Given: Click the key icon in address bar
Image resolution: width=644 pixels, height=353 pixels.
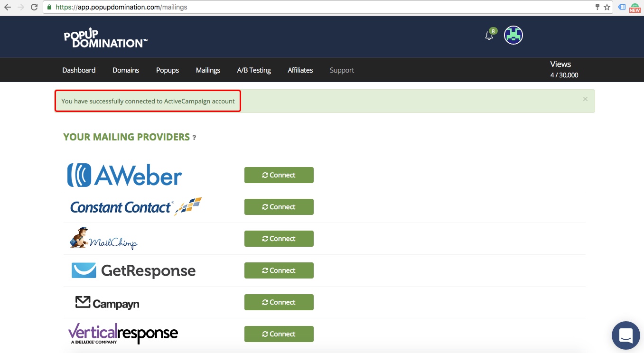Looking at the screenshot, I should click(x=597, y=8).
